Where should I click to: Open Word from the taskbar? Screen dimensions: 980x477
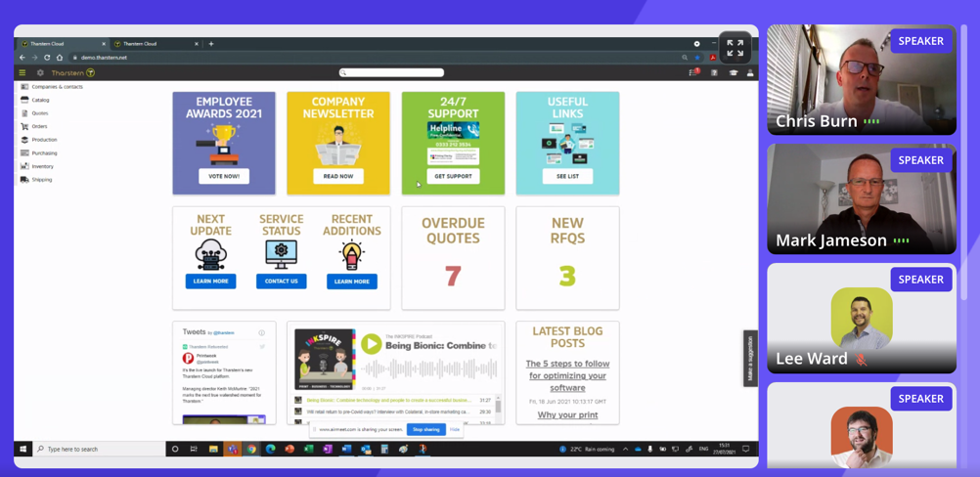(x=346, y=449)
